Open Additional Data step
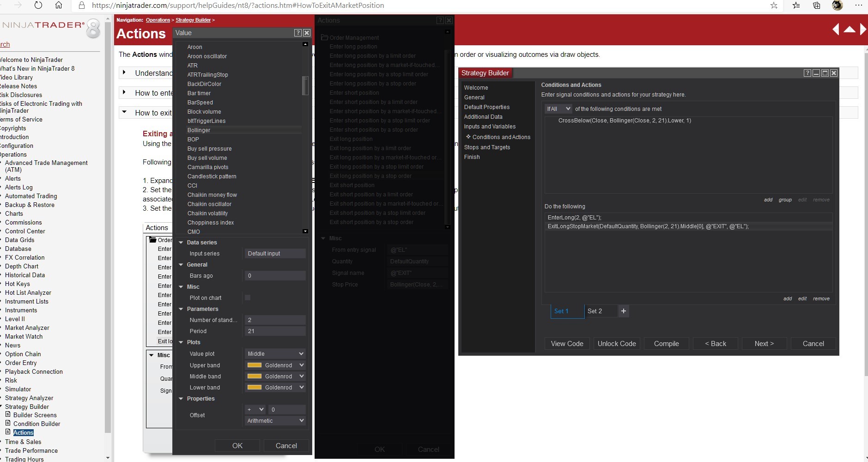Viewport: 868px width, 462px height. tap(483, 116)
